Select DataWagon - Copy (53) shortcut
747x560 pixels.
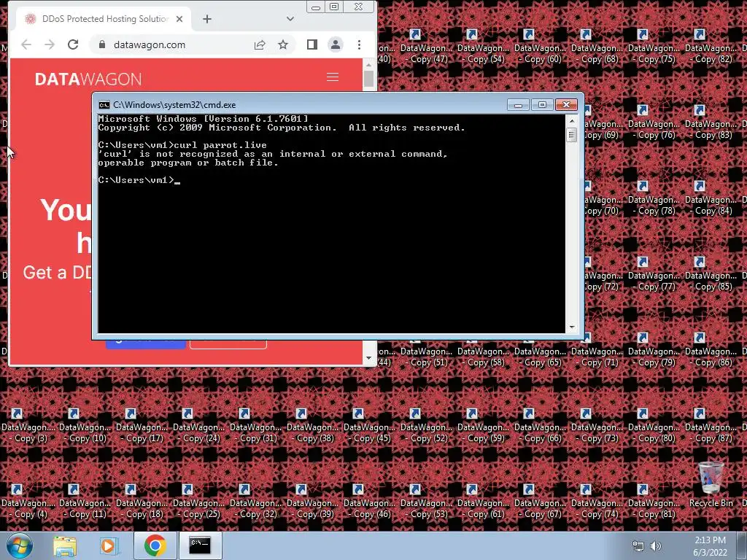click(426, 502)
